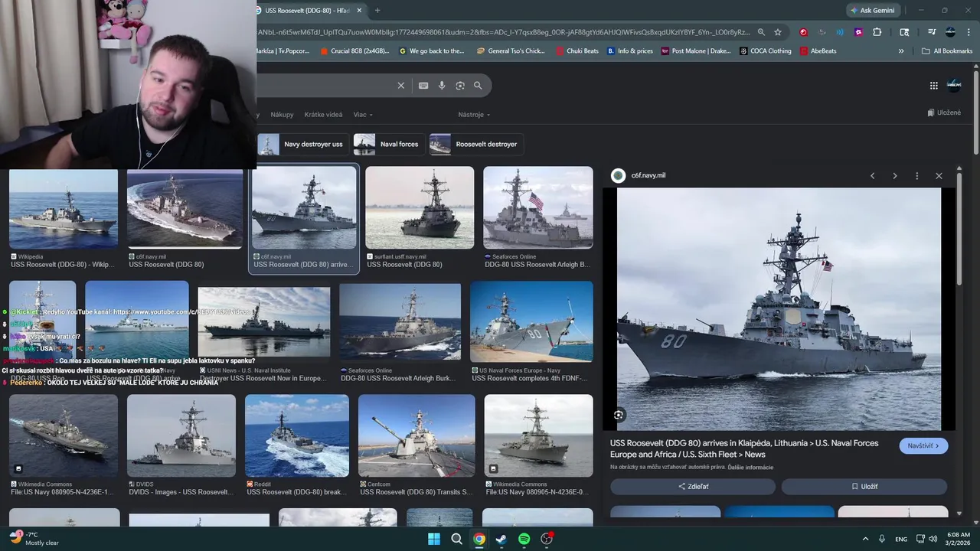The width and height of the screenshot is (980, 551).
Task: Select Naval forces filter chip
Action: pyautogui.click(x=389, y=144)
